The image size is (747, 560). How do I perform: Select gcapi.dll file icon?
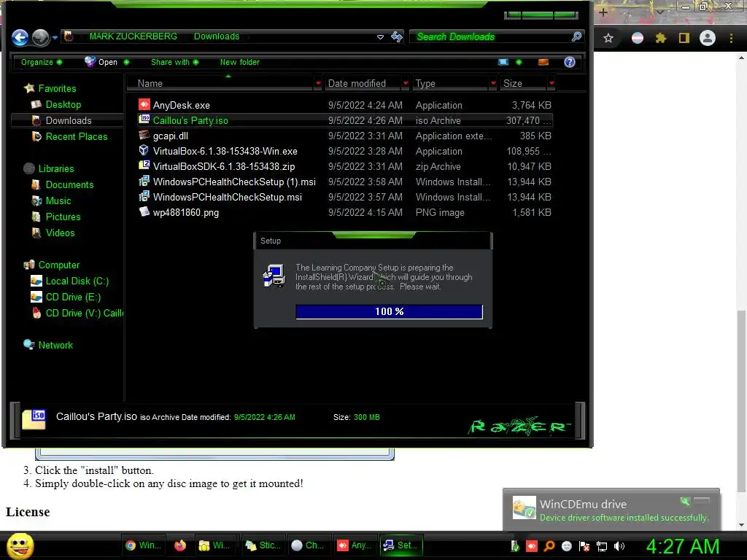tap(144, 135)
